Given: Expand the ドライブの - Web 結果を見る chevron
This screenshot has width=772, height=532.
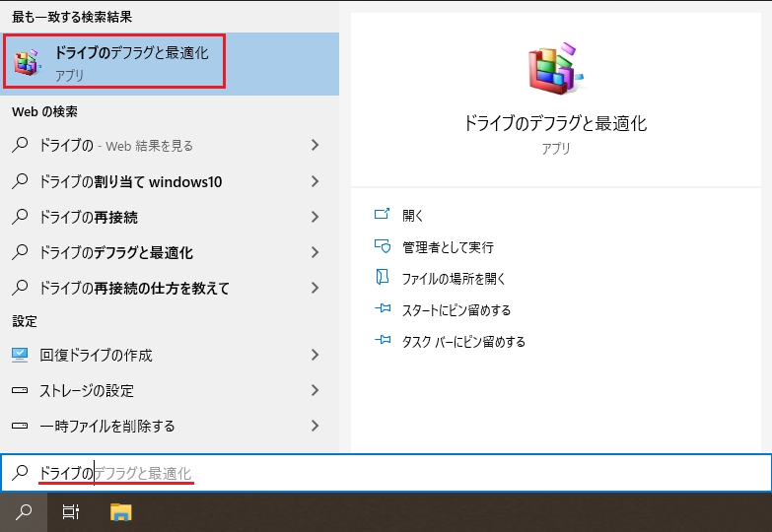Looking at the screenshot, I should (x=315, y=145).
